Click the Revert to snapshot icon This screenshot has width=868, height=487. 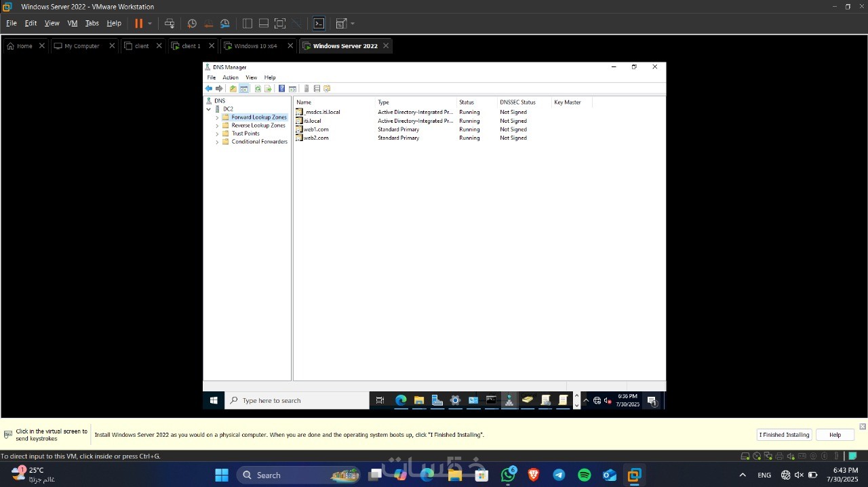click(208, 23)
